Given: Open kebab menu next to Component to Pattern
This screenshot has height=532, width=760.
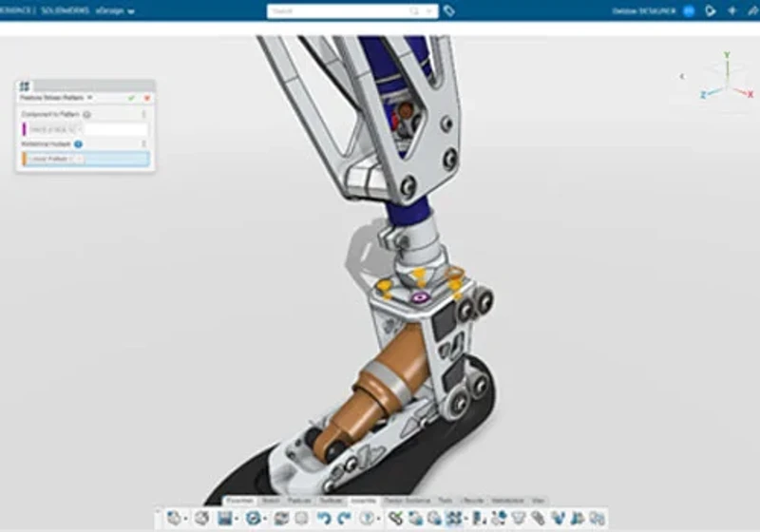Looking at the screenshot, I should pyautogui.click(x=144, y=114).
